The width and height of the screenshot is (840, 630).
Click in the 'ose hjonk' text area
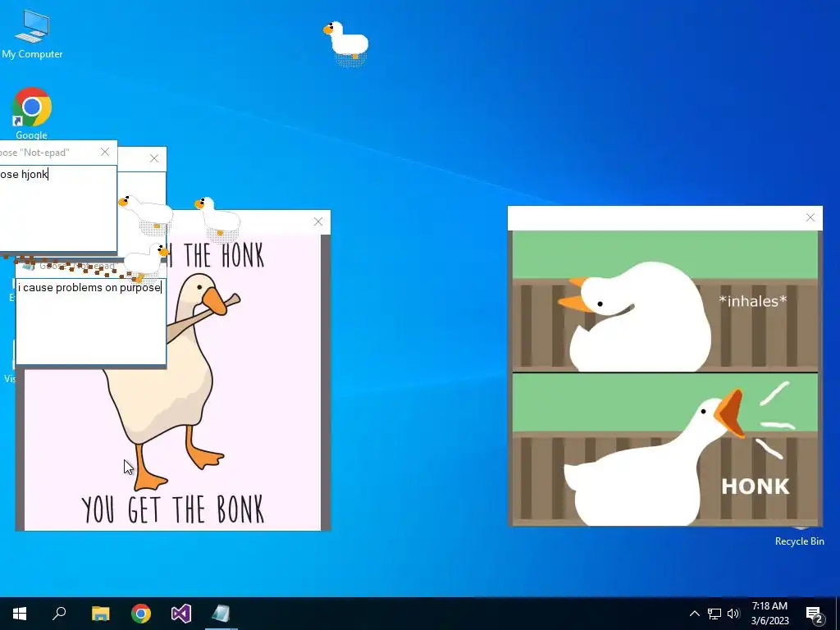(x=58, y=208)
